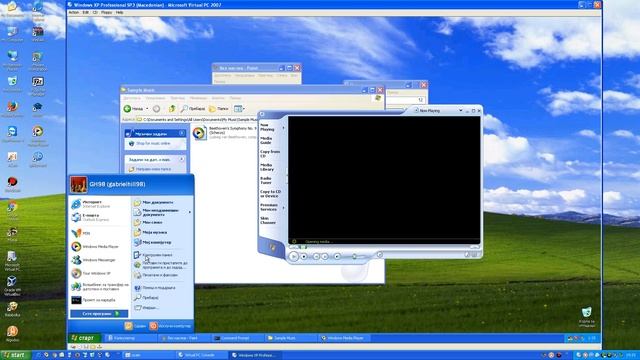Open Help and Support entry
This screenshot has width=640, height=360.
(x=162, y=288)
